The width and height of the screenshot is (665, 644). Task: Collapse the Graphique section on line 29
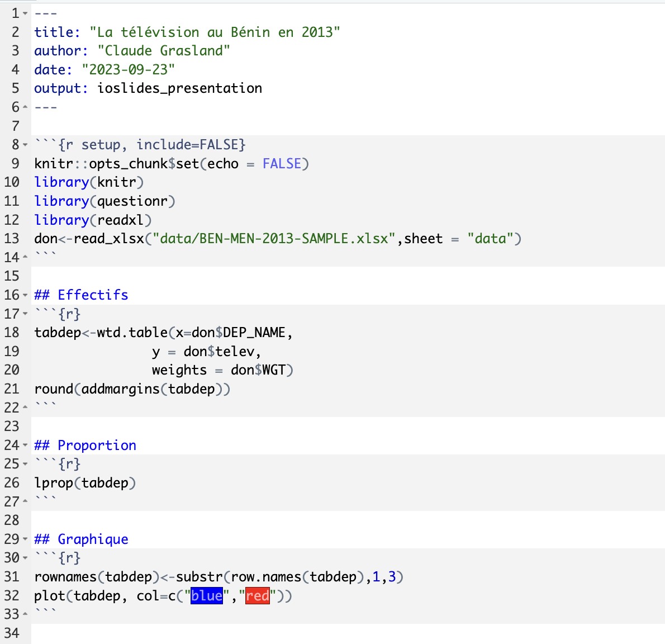point(25,539)
